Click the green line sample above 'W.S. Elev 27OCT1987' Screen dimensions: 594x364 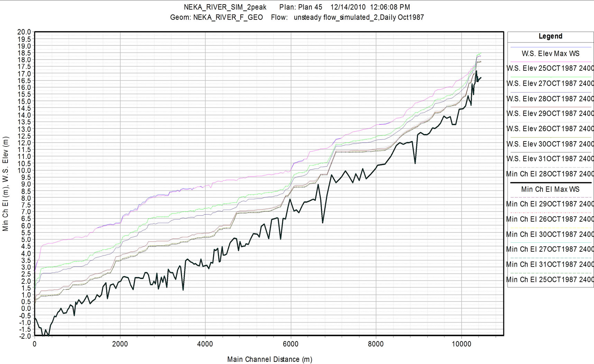pos(551,77)
